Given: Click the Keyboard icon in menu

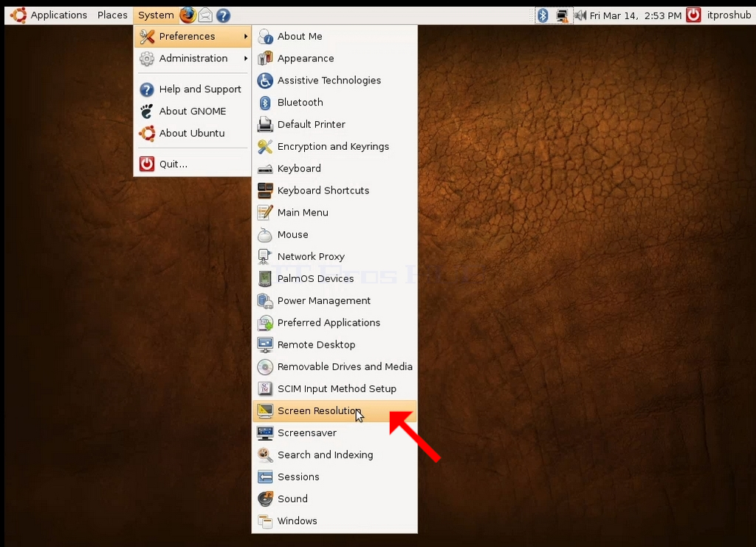Looking at the screenshot, I should click(265, 169).
